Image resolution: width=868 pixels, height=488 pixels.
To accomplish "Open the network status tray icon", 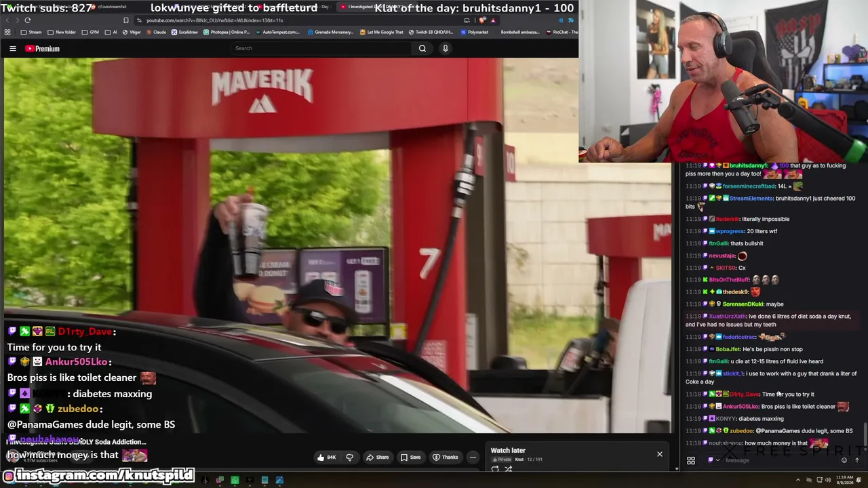I will [x=819, y=480].
